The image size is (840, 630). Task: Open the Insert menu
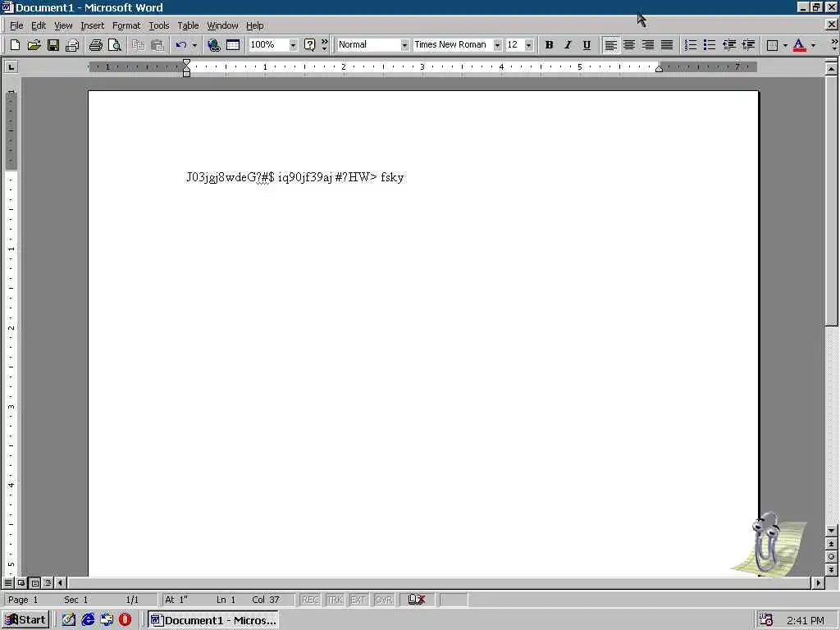pyautogui.click(x=92, y=25)
